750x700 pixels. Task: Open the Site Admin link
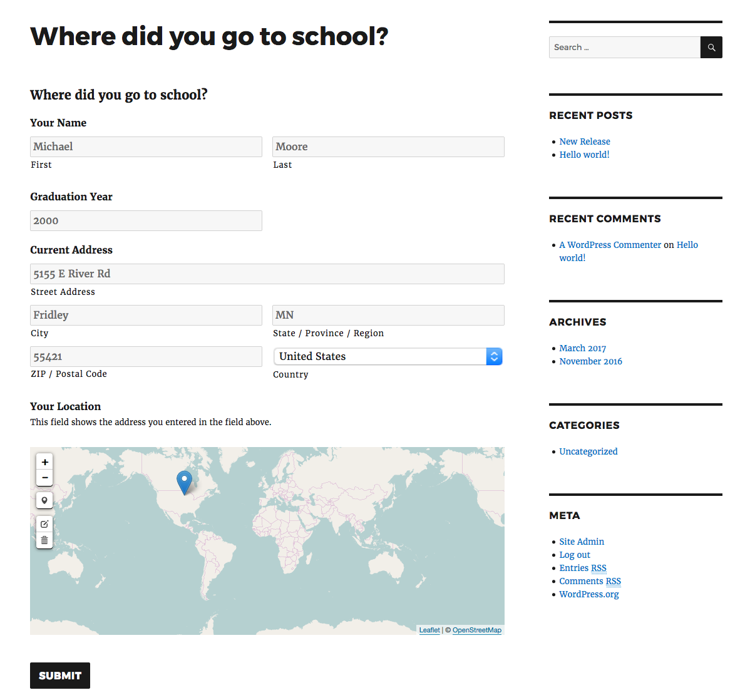coord(582,542)
